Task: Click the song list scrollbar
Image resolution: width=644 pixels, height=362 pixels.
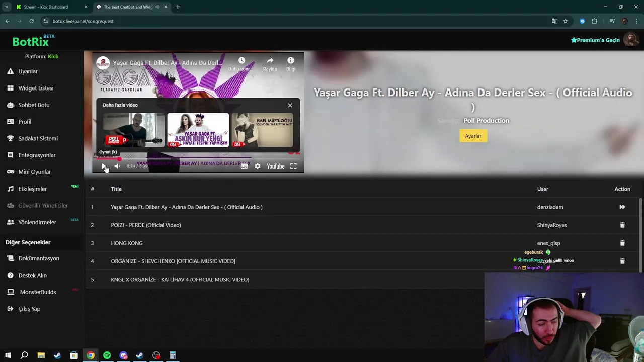Action: (x=640, y=234)
